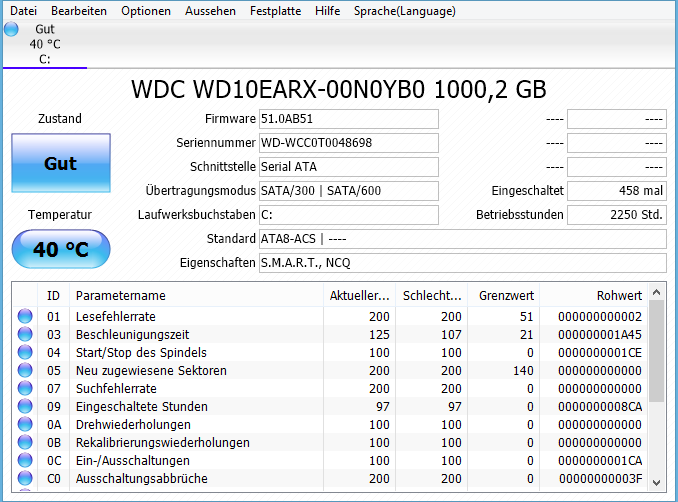The width and height of the screenshot is (678, 502).
Task: Select the Eingeschaltete Stunden parameter name
Action: [x=141, y=406]
